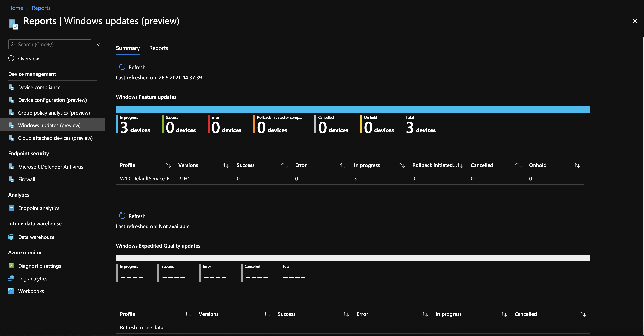Click the Rollback initiated 0 devices tile
644x336 pixels.
278,124
